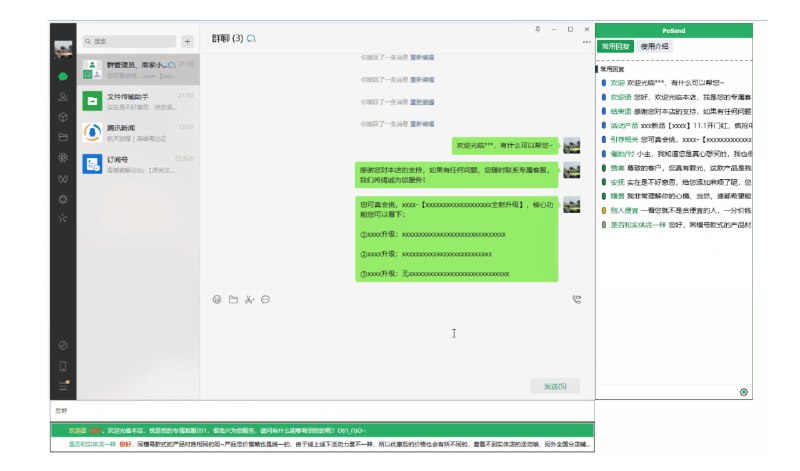Open the Favorites cube icon in sidebar
The image size is (800, 471).
[x=63, y=116]
